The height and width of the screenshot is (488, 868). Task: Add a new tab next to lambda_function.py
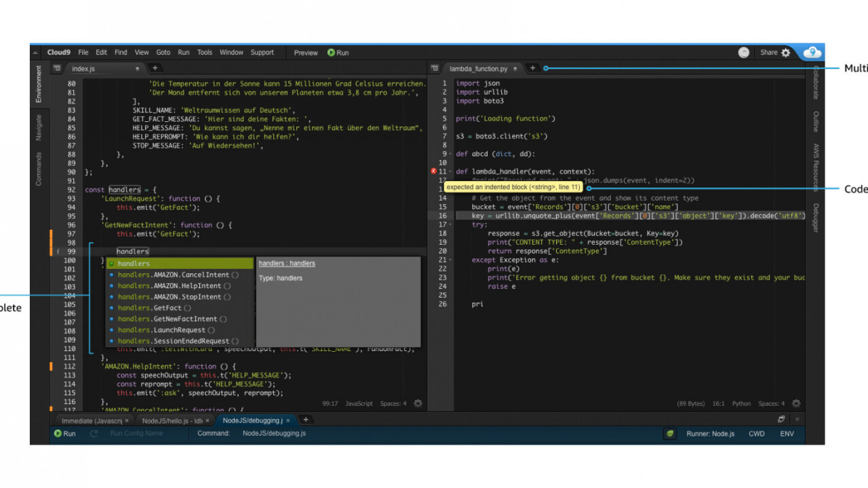coord(532,68)
